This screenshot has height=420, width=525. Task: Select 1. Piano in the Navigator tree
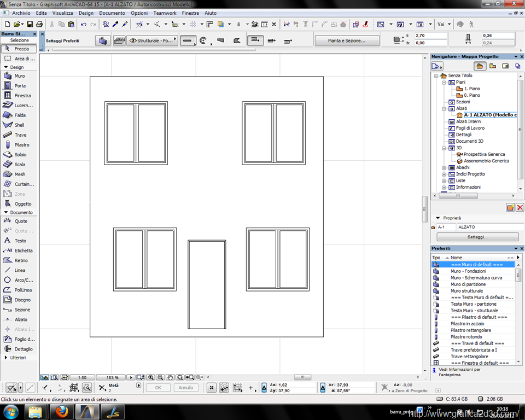tap(471, 89)
